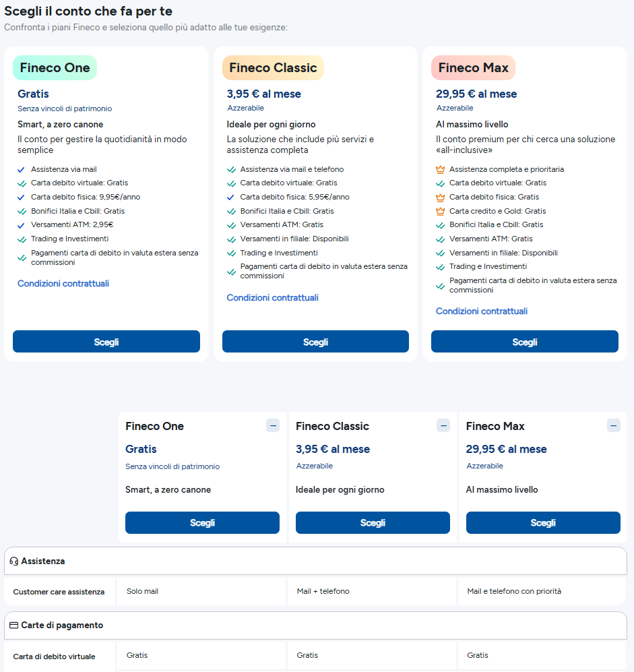The image size is (634, 672).
Task: Click checkmark icon beside Assistenza via mail e telefono
Action: [x=231, y=169]
